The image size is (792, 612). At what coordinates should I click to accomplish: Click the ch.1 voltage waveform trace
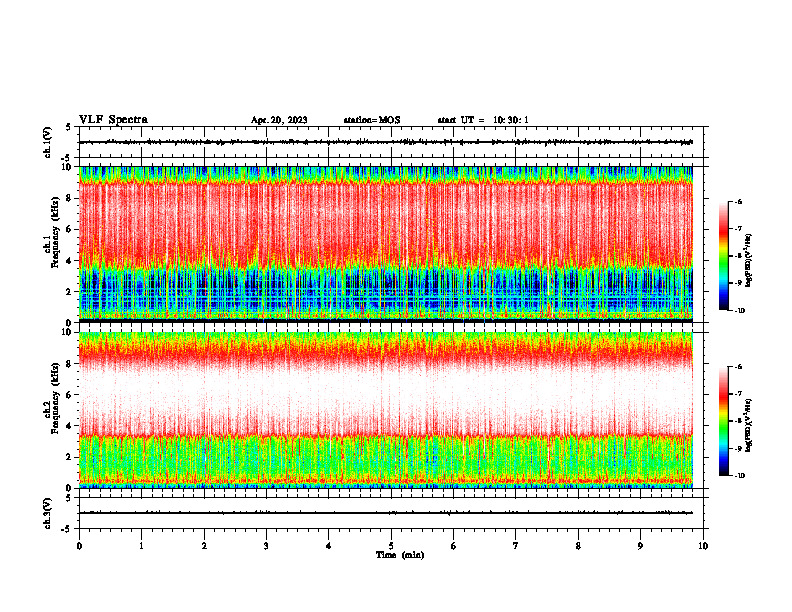(386, 142)
